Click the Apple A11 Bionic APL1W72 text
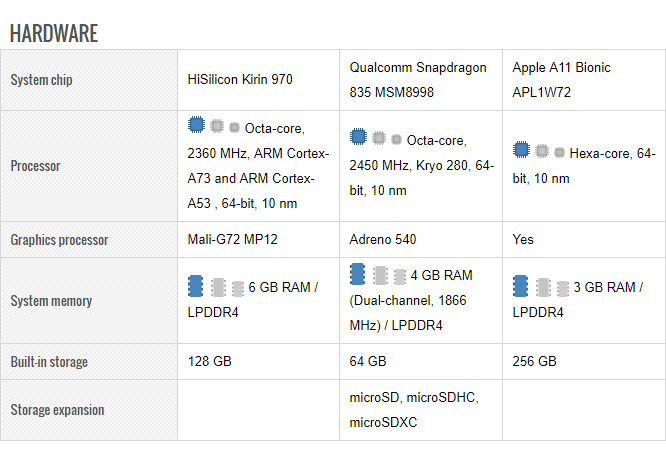The width and height of the screenshot is (666, 451). [561, 80]
